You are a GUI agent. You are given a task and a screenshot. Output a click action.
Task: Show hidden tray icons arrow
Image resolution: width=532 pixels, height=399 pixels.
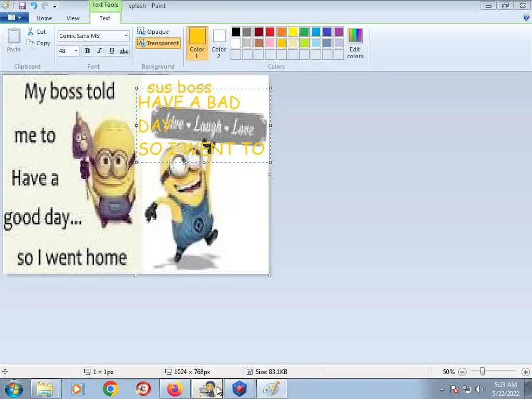click(442, 389)
